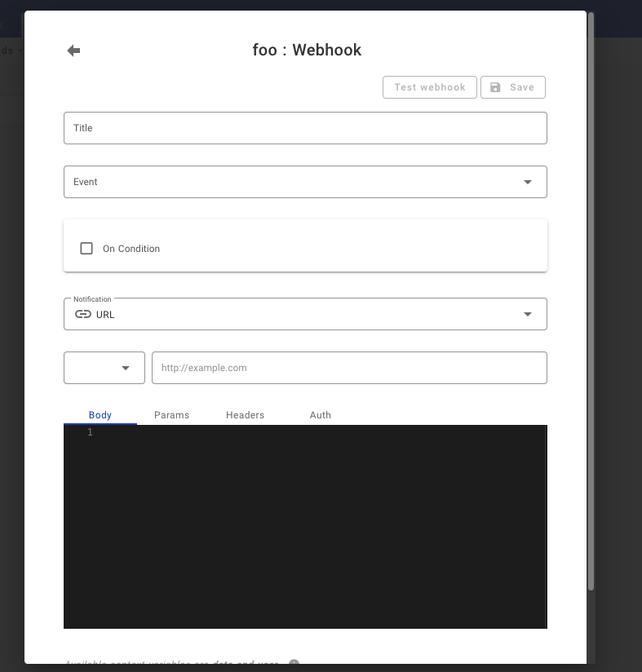642x672 pixels.
Task: Click the modal vertical scrollbar
Action: (x=591, y=301)
